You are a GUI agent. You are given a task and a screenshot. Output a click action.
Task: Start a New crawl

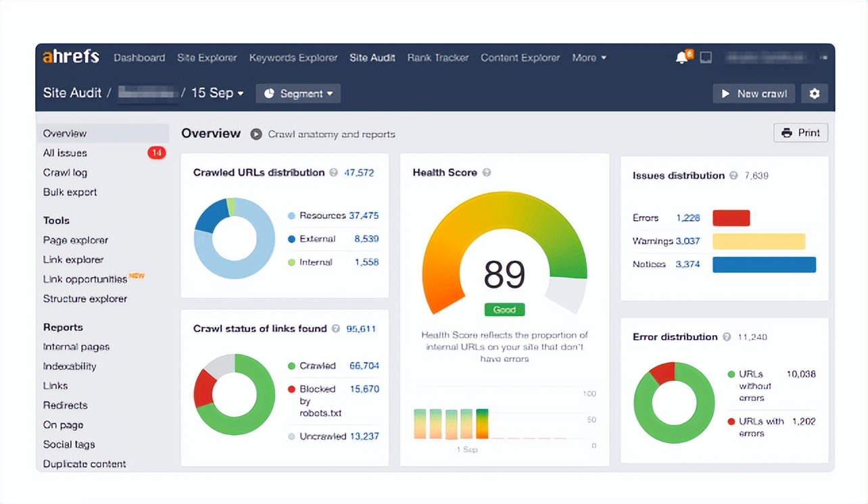pos(753,94)
